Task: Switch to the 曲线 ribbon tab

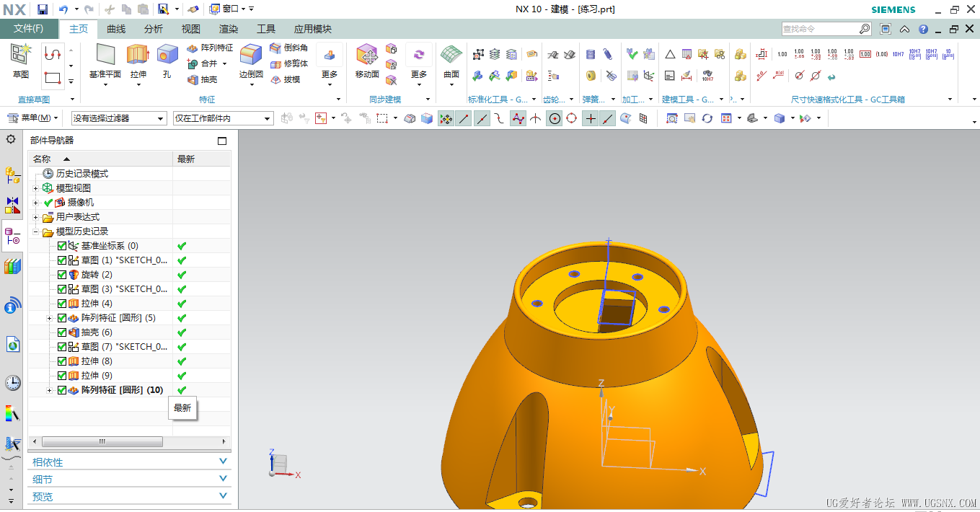Action: point(116,29)
